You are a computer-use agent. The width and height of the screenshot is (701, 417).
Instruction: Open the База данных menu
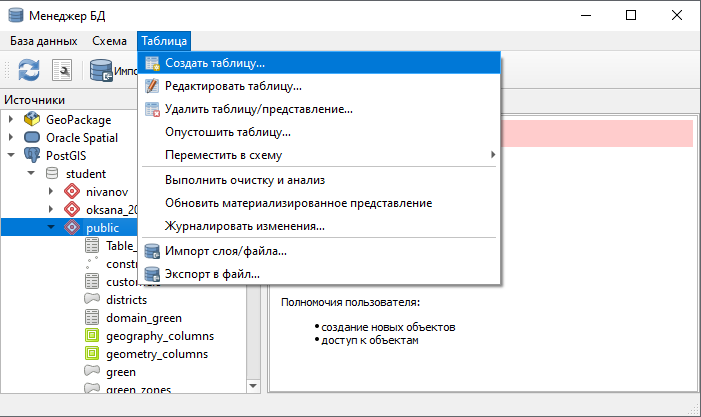point(43,41)
